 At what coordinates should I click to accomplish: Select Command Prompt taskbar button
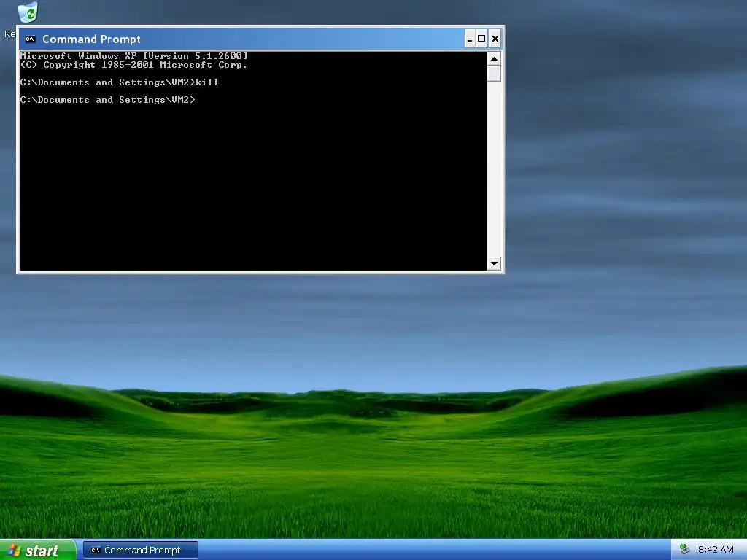(141, 550)
